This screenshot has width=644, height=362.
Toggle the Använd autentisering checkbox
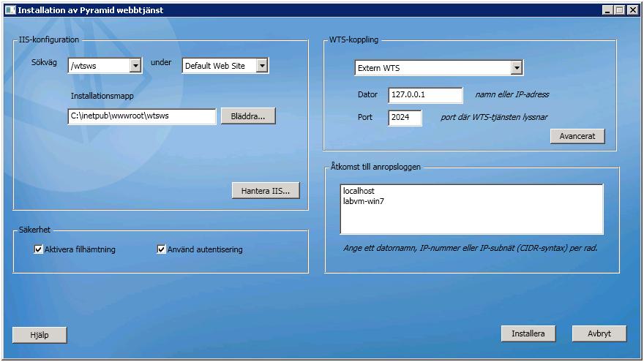(x=161, y=249)
